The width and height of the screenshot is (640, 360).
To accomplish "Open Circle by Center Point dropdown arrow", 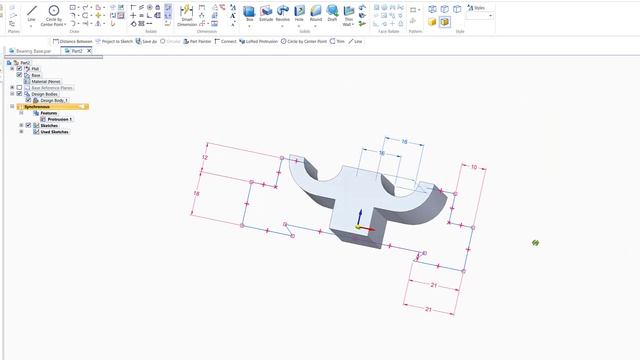I will 64,24.
